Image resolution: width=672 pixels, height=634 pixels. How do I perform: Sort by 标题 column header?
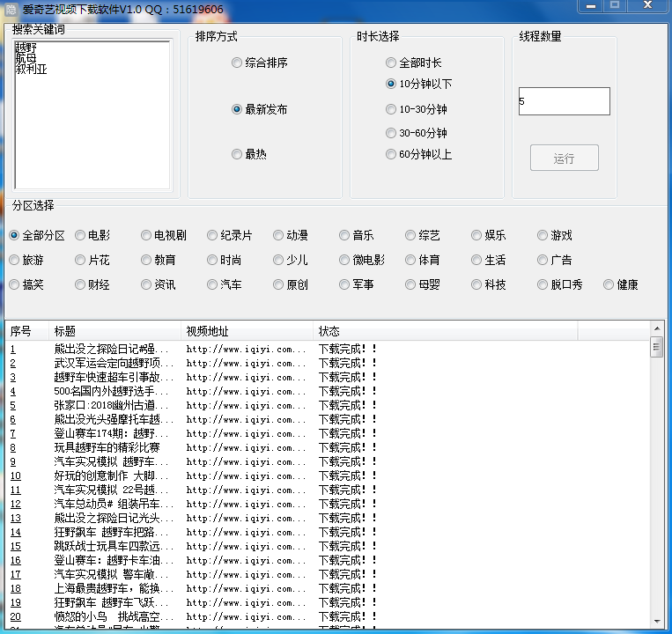[x=114, y=331]
